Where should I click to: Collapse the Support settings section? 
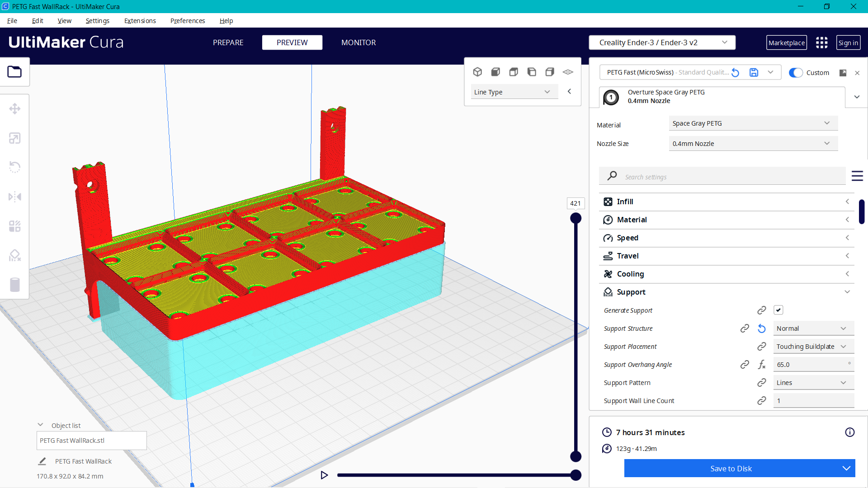(847, 291)
